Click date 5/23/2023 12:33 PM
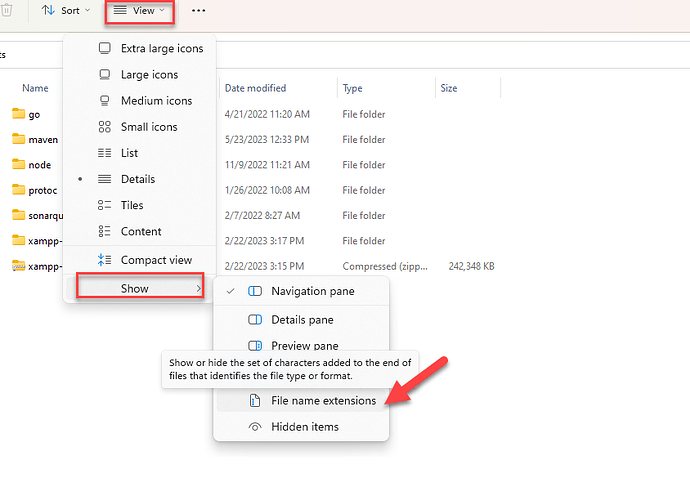 click(x=267, y=140)
